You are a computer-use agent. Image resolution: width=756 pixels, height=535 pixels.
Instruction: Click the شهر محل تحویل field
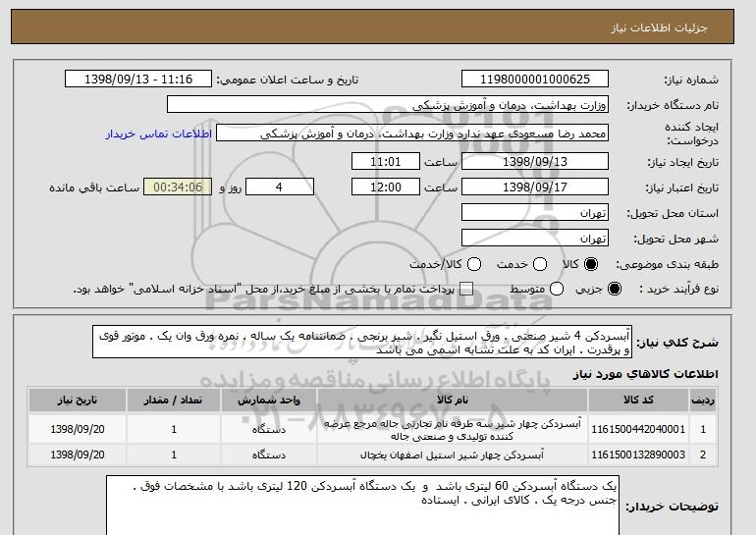pyautogui.click(x=535, y=239)
